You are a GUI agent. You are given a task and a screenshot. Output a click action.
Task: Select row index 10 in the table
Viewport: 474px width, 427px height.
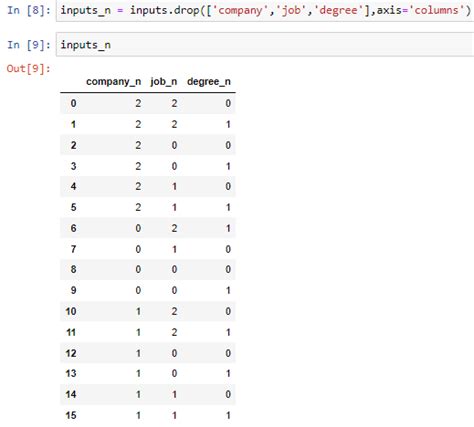coord(71,311)
